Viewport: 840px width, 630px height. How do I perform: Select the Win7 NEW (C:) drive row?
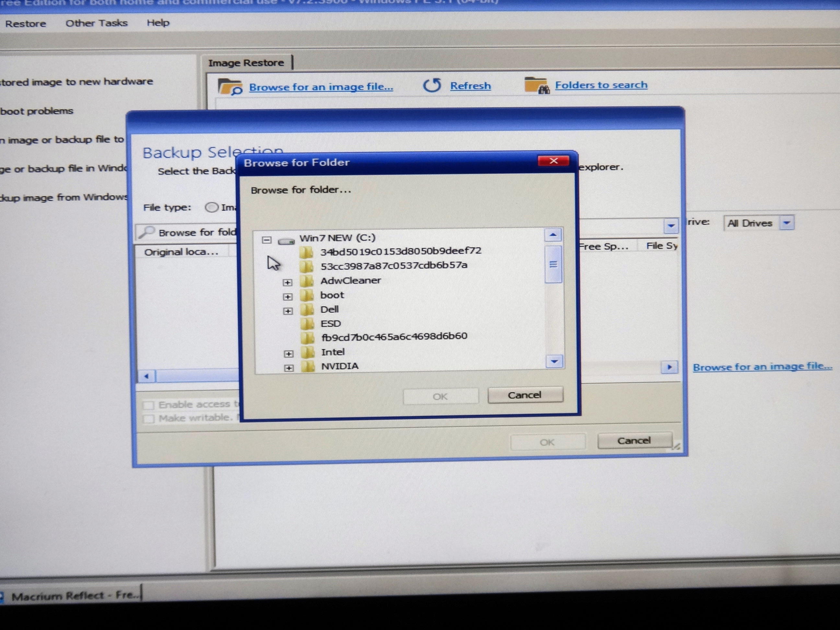click(x=337, y=238)
